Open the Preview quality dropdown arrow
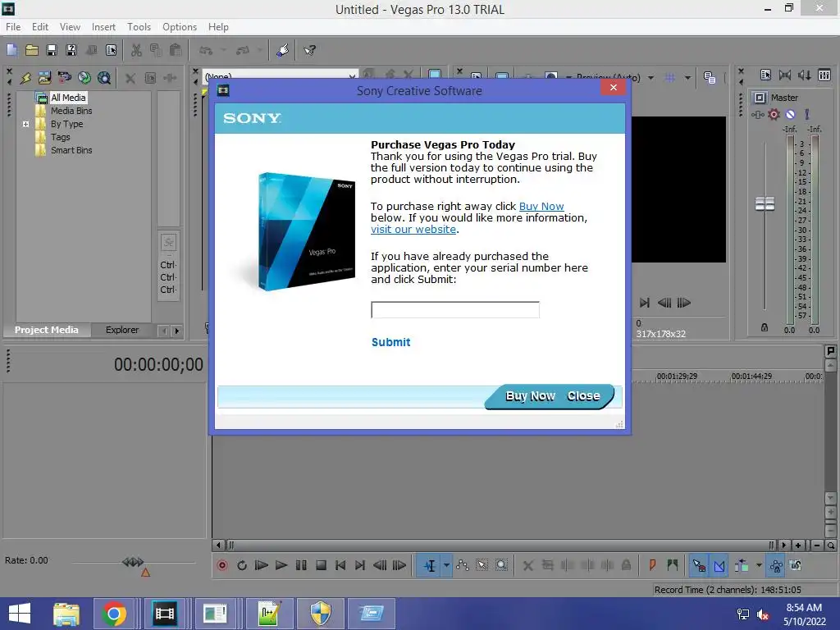Image resolution: width=840 pixels, height=630 pixels. 651,78
